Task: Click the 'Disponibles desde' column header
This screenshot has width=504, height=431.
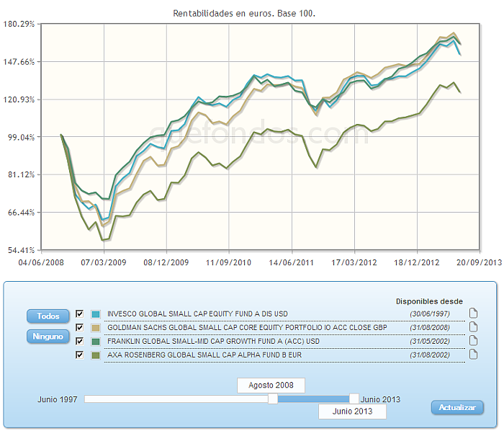Action: point(429,301)
